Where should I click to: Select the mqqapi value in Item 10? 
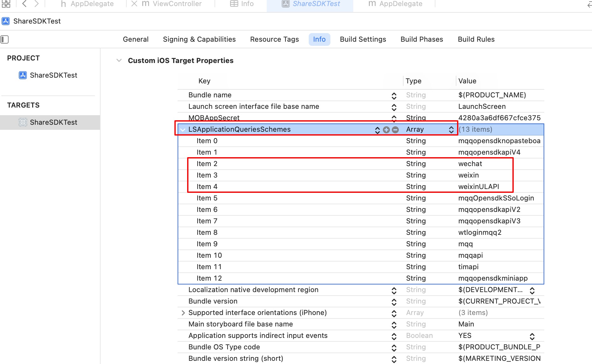click(x=470, y=255)
